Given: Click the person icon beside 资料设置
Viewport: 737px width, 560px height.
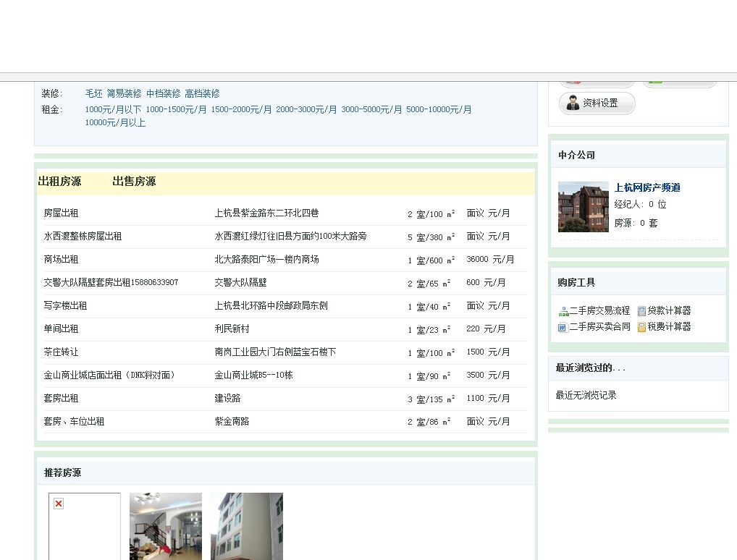Looking at the screenshot, I should (x=573, y=103).
